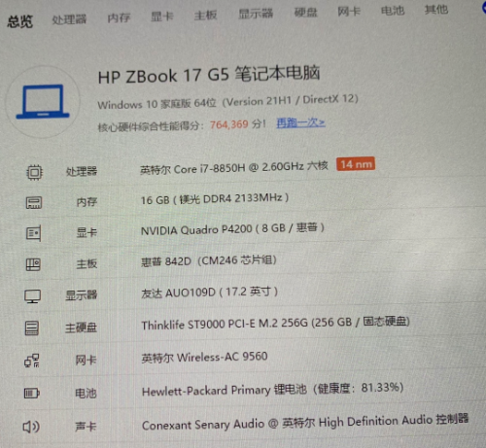The height and width of the screenshot is (448, 486).
Task: Switch to the 处理器 tab
Action: point(69,19)
